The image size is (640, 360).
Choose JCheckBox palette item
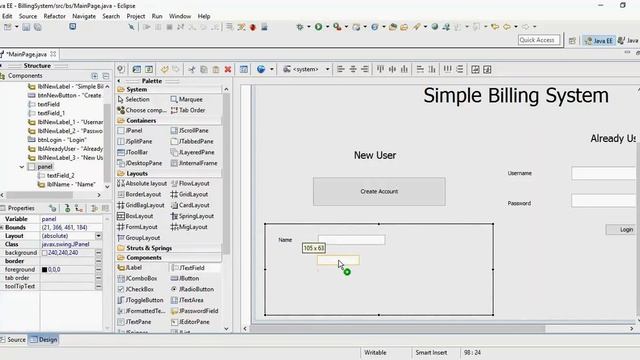point(136,289)
